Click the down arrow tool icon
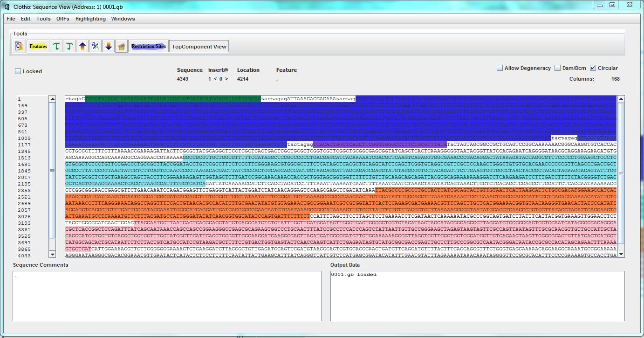 pos(109,46)
